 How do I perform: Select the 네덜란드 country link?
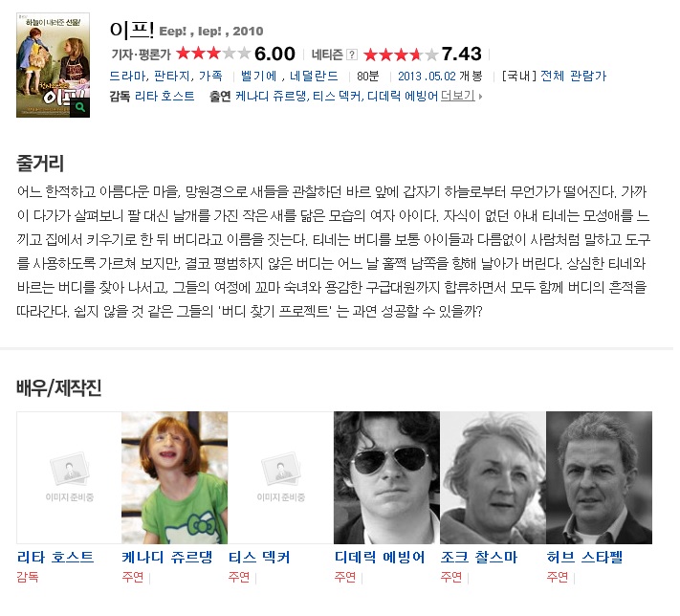pyautogui.click(x=314, y=77)
